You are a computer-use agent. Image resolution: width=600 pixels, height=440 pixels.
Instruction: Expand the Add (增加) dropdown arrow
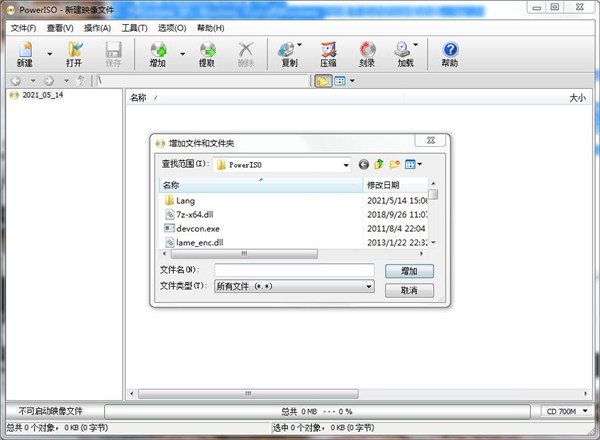point(183,54)
